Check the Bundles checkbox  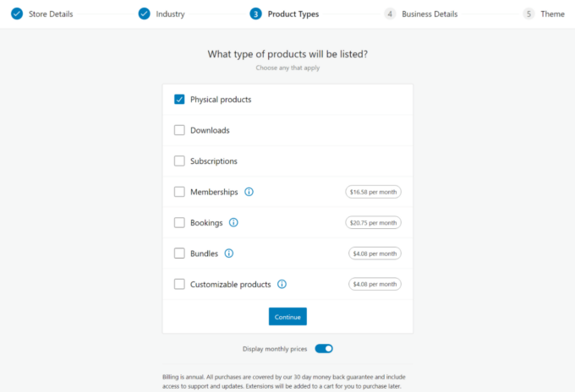[x=179, y=253]
